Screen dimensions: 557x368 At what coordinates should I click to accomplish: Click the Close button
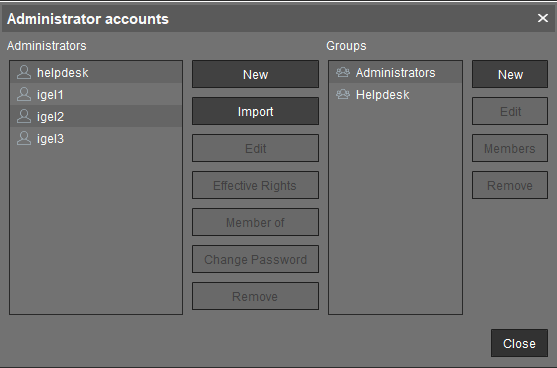[519, 343]
